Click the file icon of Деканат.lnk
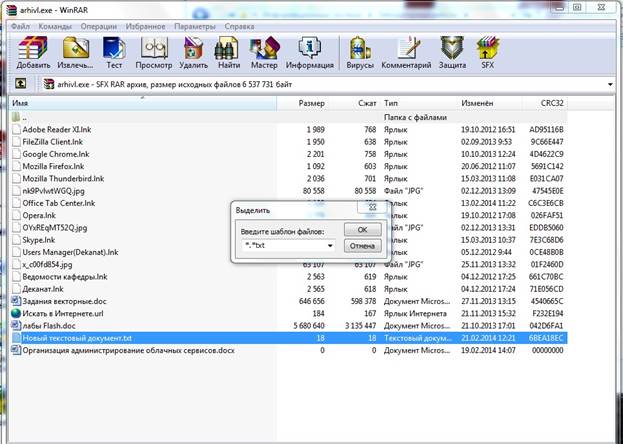The height and width of the screenshot is (444, 623). point(16,289)
